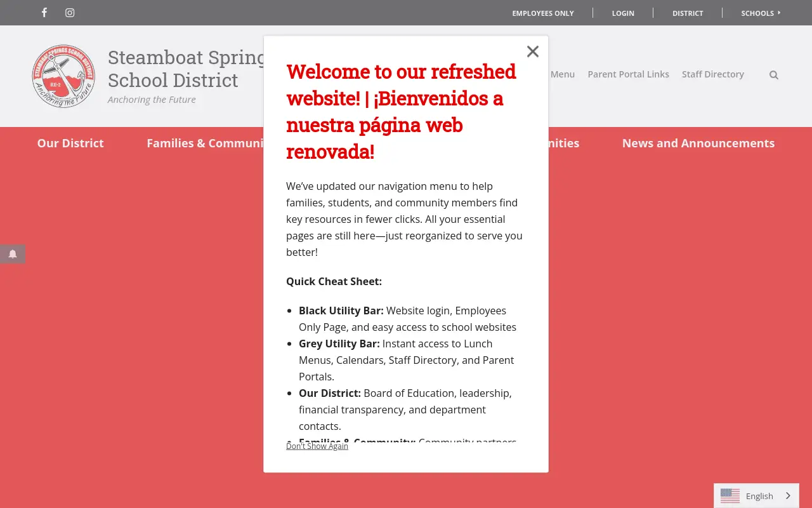This screenshot has height=508, width=812.
Task: Open the District utility link
Action: coord(688,13)
